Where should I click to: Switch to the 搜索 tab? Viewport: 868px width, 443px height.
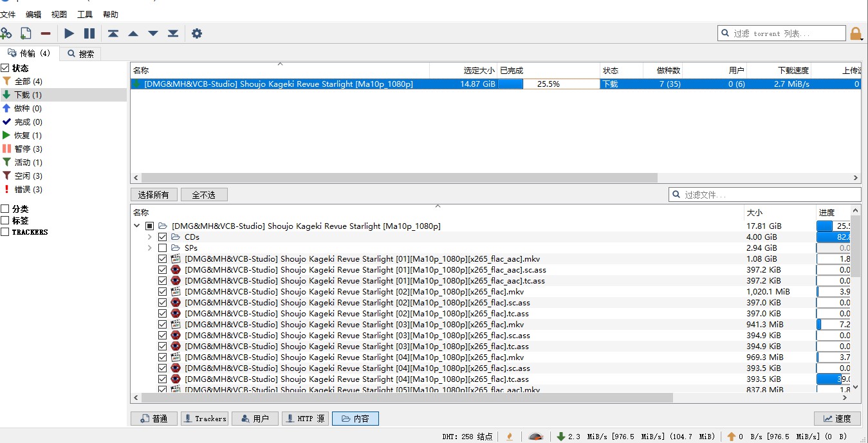[x=80, y=54]
